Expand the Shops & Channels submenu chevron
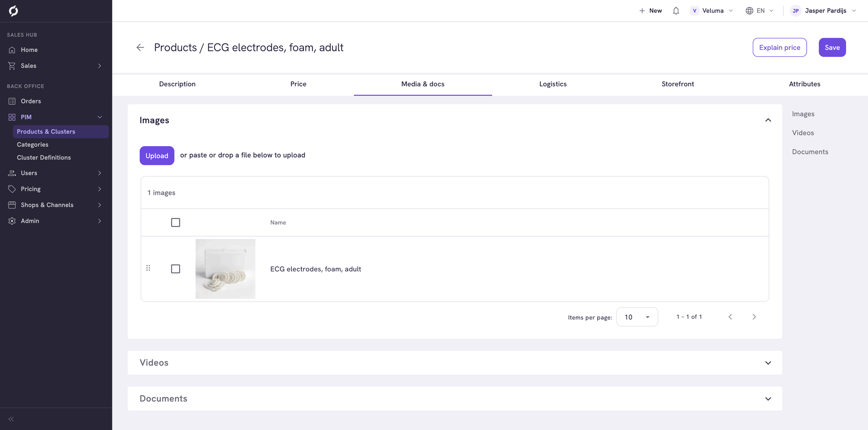 pyautogui.click(x=100, y=205)
